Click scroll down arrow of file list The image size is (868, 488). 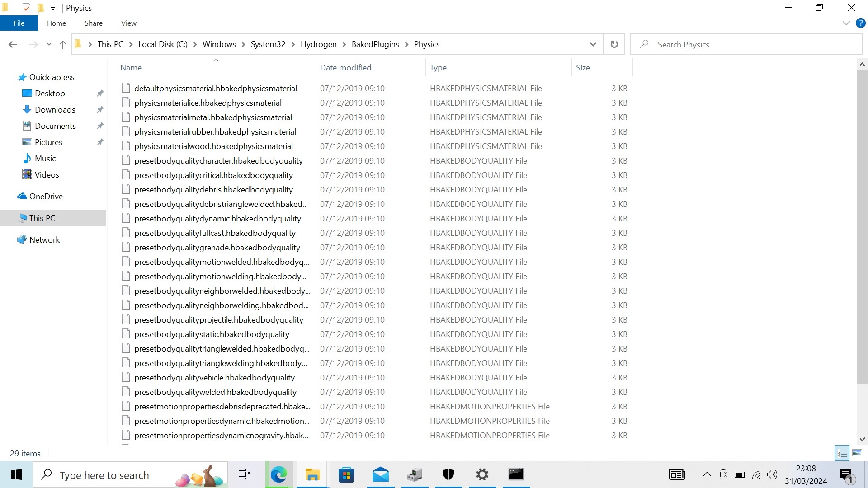click(x=862, y=439)
